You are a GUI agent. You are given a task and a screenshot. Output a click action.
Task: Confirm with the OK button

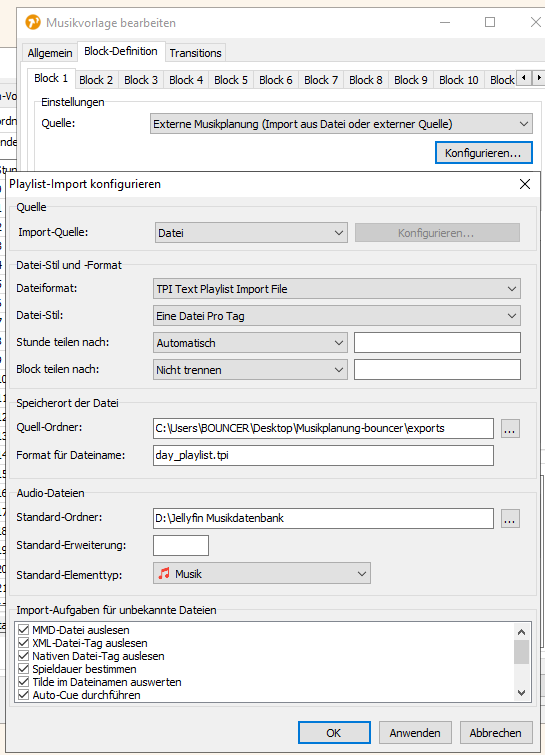click(x=334, y=733)
